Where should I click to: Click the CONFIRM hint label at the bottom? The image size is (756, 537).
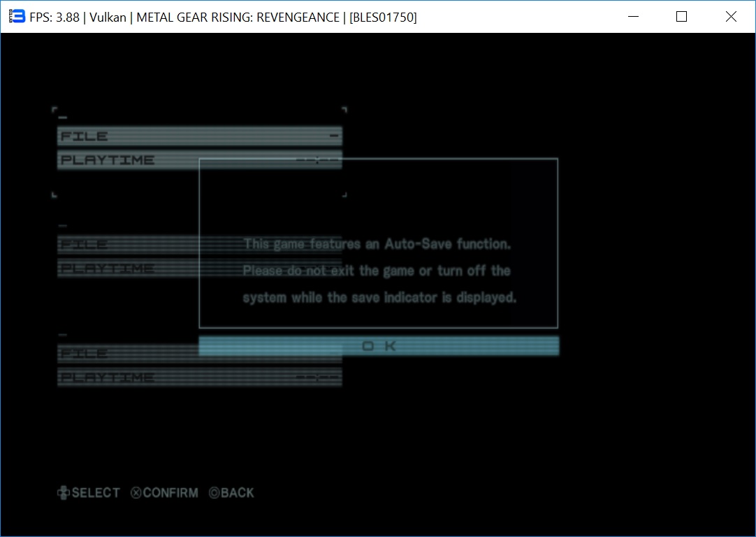pyautogui.click(x=170, y=493)
